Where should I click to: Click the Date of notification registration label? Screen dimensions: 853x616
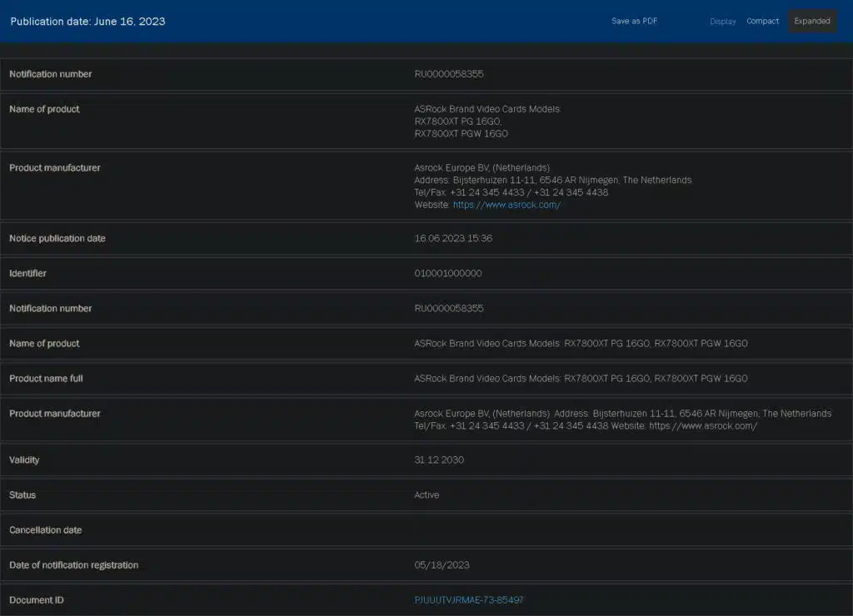[x=73, y=565]
